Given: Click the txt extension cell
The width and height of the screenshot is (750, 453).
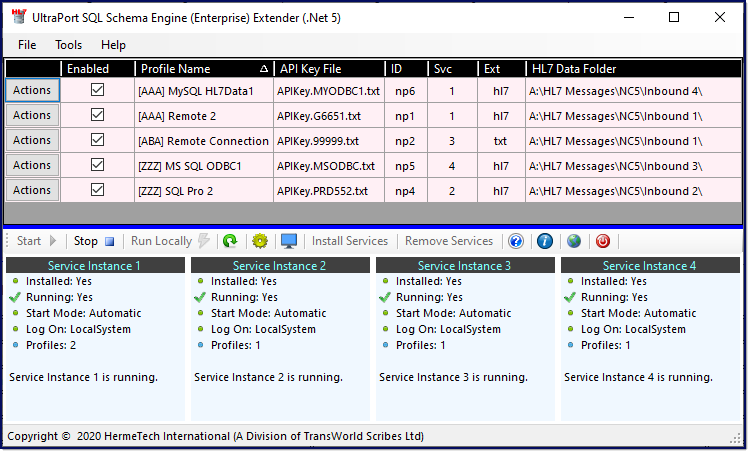Looking at the screenshot, I should point(501,141).
